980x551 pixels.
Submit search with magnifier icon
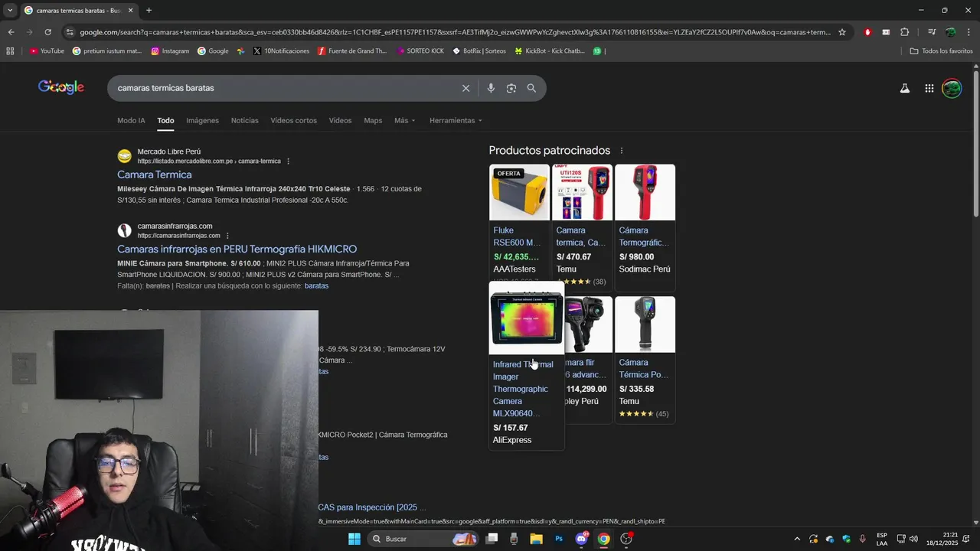click(x=531, y=88)
